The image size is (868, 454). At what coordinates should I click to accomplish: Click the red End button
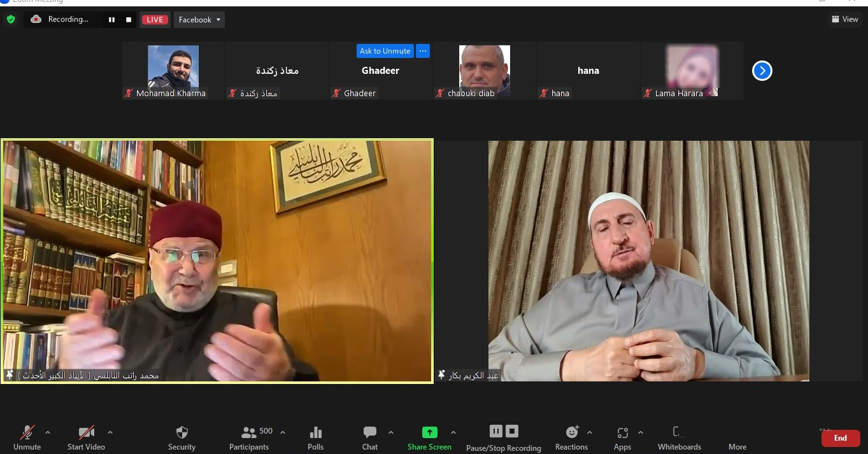(840, 438)
